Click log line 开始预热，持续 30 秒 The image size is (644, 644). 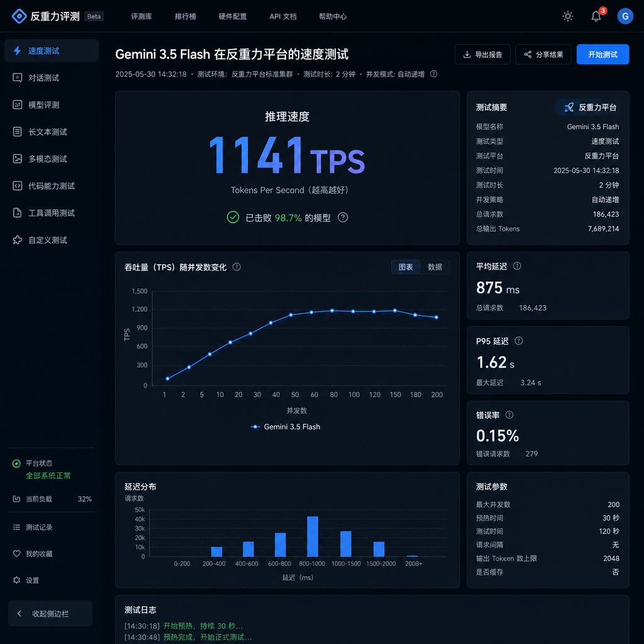click(x=183, y=626)
